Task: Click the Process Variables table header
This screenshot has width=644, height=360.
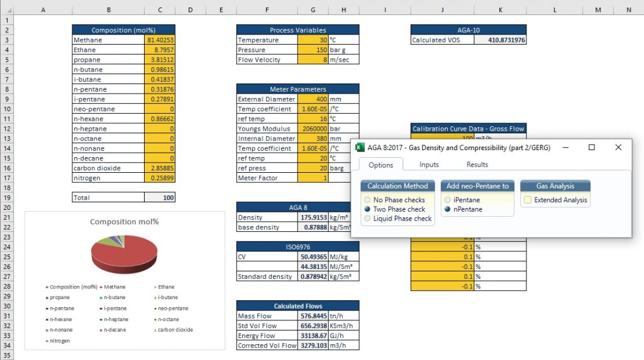Action: [297, 30]
